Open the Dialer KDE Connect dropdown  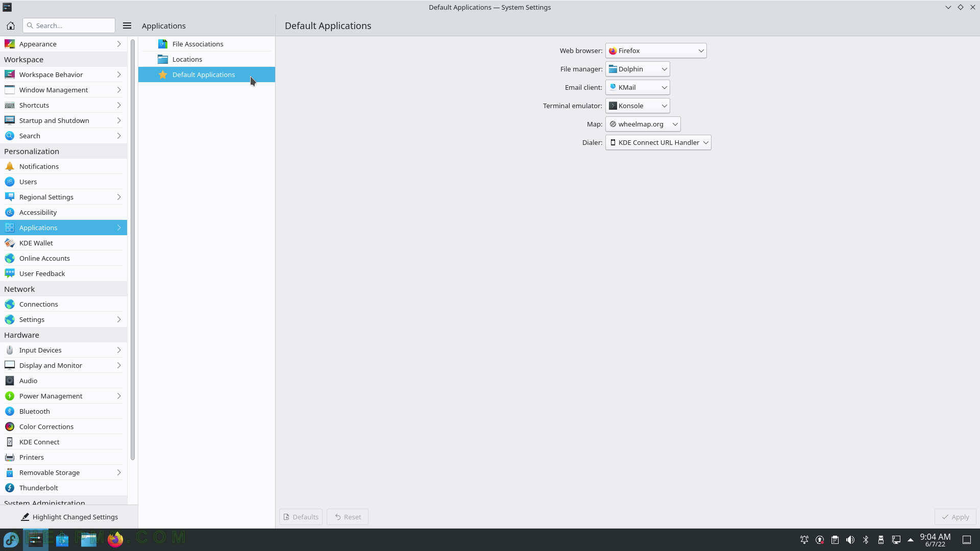(x=658, y=142)
